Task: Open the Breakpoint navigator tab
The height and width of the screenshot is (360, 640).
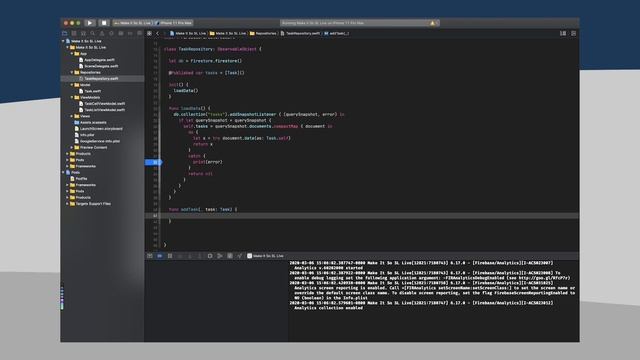Action: [x=130, y=33]
